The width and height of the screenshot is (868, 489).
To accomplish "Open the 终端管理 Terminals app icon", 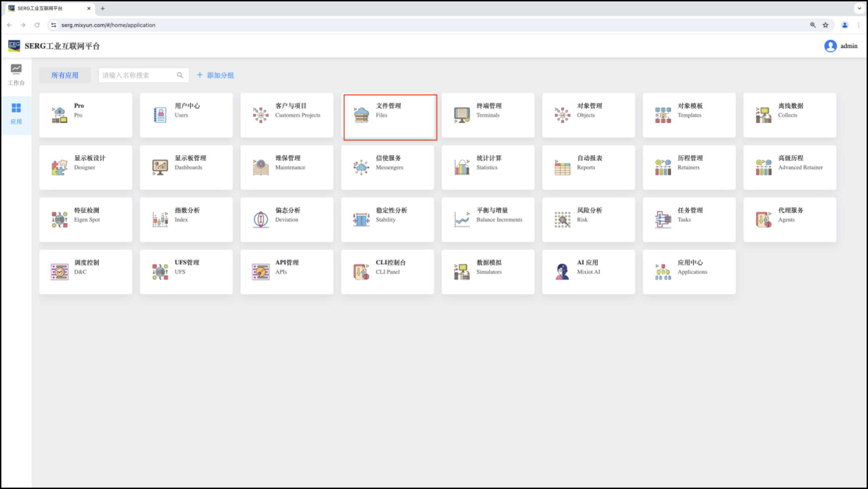I will [x=462, y=115].
